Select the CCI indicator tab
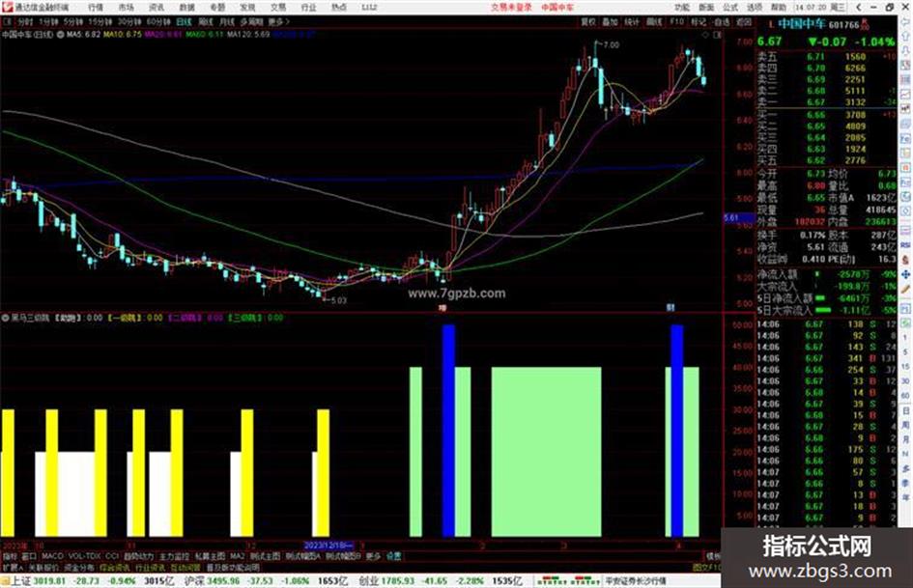This screenshot has width=913, height=588. [112, 556]
